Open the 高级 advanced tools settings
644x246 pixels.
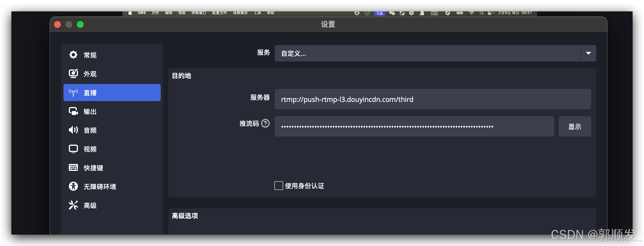(112, 205)
